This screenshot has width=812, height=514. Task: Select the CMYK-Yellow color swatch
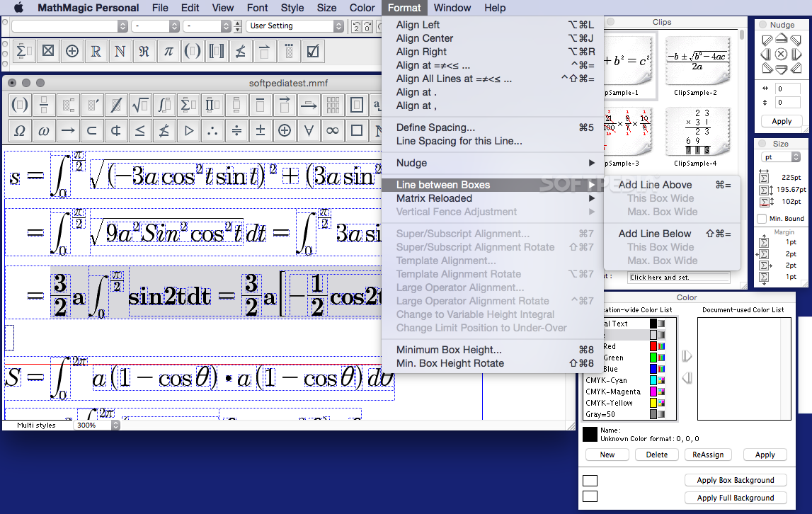pyautogui.click(x=653, y=403)
